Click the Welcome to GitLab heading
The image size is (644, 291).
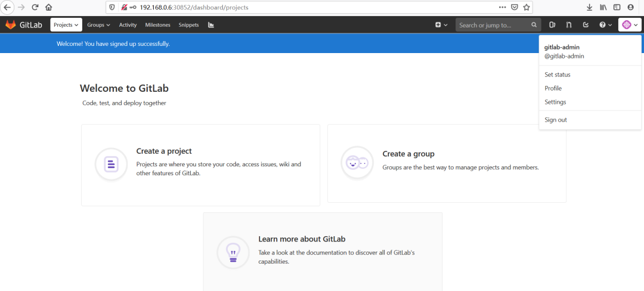[x=124, y=88]
